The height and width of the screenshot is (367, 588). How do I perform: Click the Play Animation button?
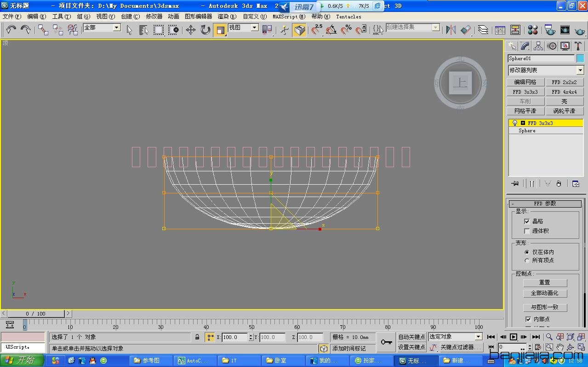tap(514, 337)
